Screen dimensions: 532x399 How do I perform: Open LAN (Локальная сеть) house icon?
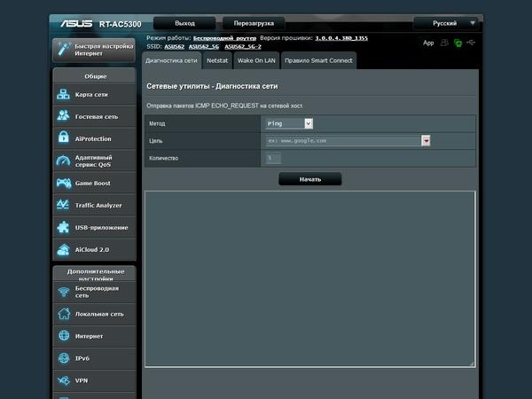[64, 314]
